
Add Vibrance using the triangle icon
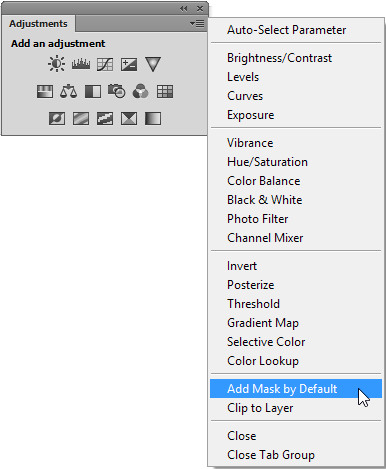coord(153,64)
